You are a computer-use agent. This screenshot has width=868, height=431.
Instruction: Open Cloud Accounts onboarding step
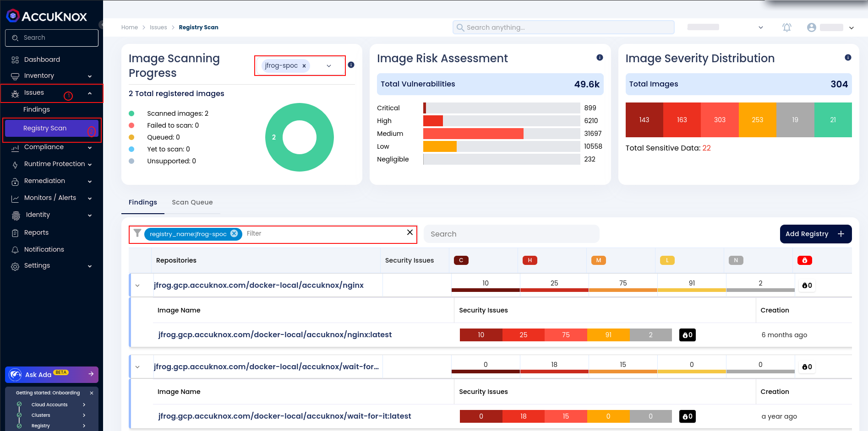pos(49,405)
